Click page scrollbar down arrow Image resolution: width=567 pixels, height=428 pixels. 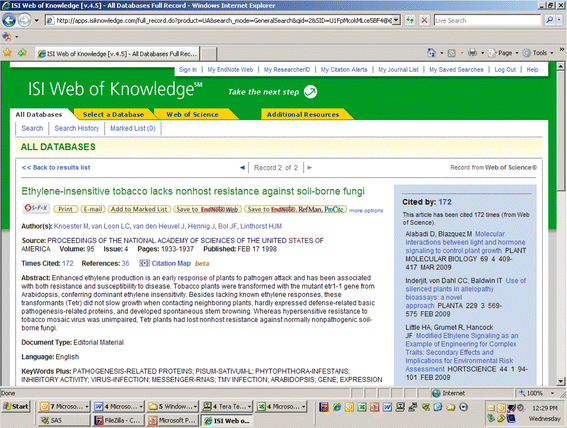(x=560, y=381)
